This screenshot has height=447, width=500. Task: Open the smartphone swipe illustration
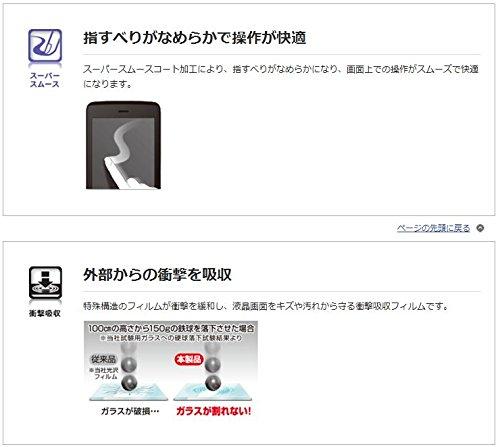(x=123, y=145)
